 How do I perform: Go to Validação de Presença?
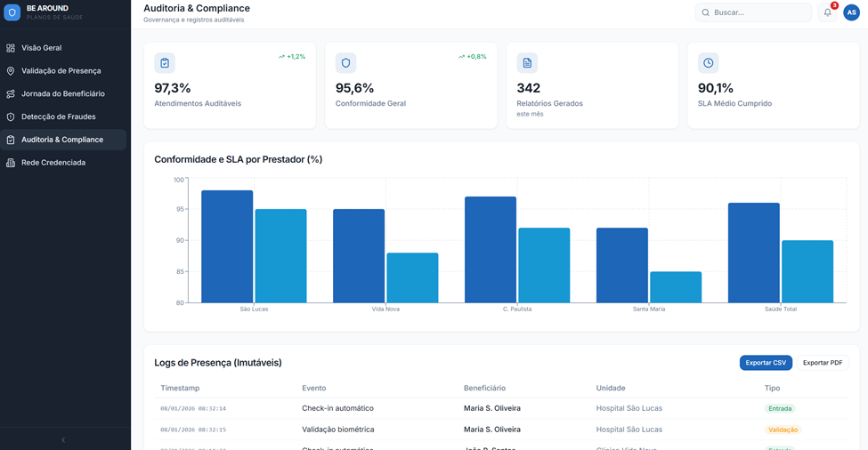(63, 71)
